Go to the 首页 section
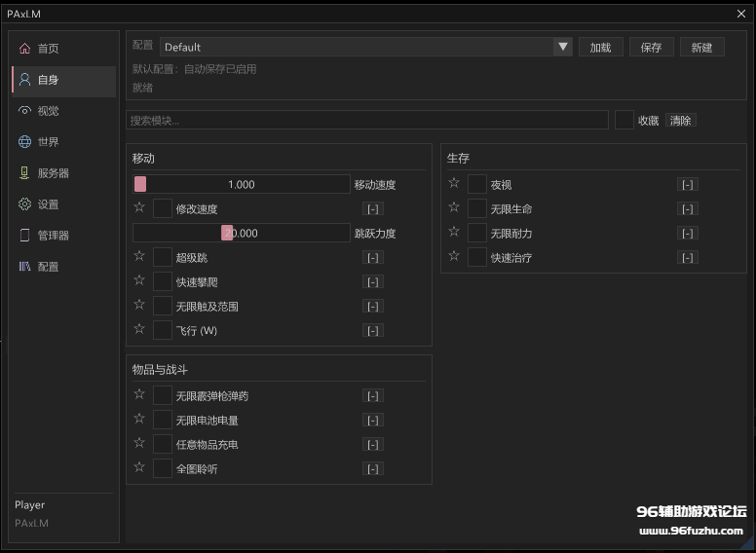The image size is (756, 553). [63, 48]
